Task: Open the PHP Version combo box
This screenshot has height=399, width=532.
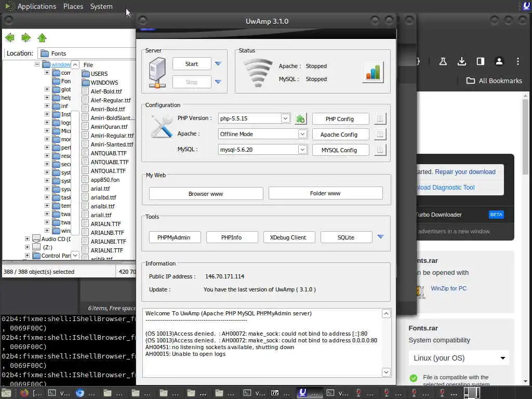Action: (x=254, y=118)
